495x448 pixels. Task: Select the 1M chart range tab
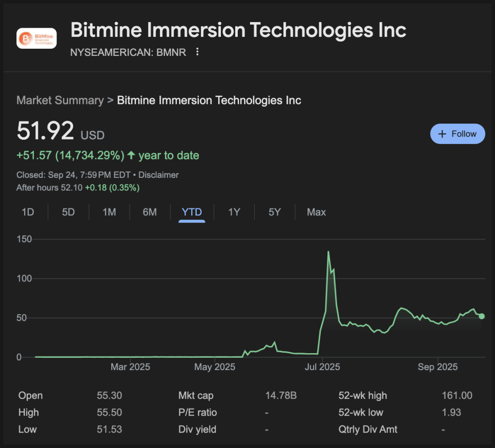point(109,212)
